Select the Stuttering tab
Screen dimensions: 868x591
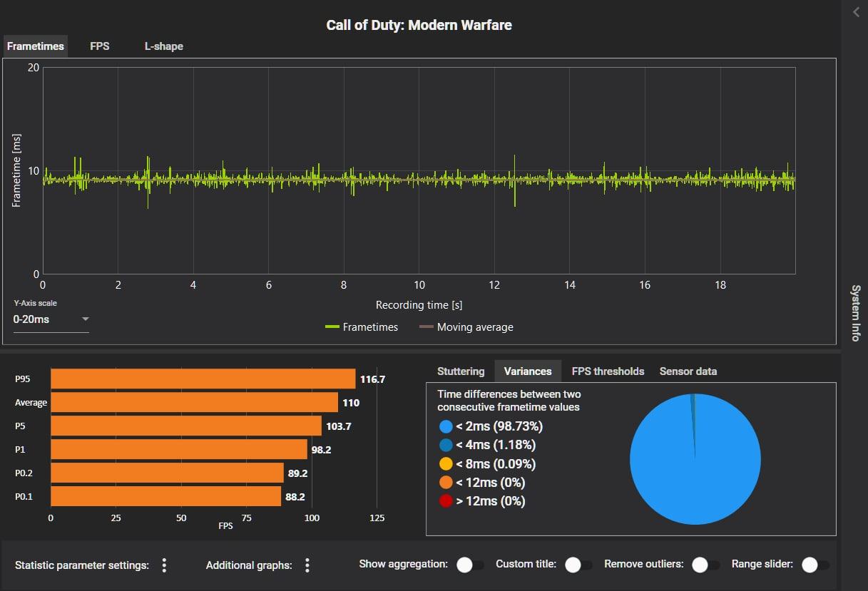click(461, 371)
